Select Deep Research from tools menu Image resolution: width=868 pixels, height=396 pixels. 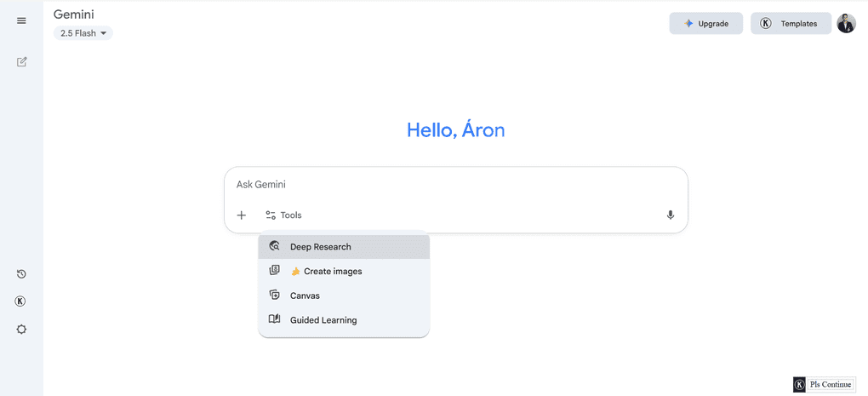pos(320,247)
